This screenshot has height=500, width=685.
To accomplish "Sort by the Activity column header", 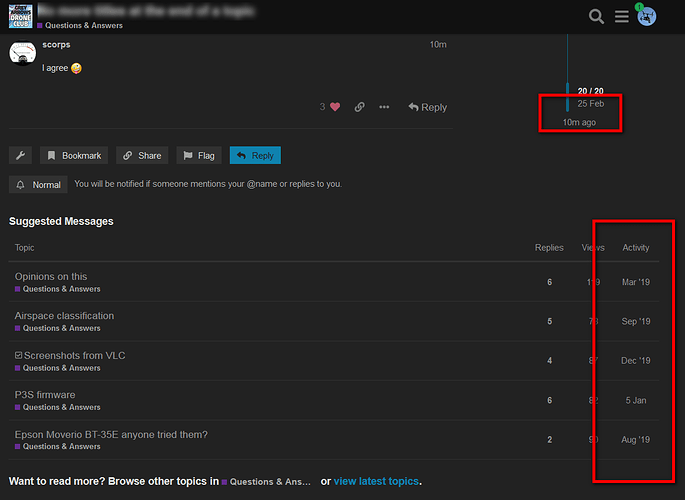I will coord(636,248).
